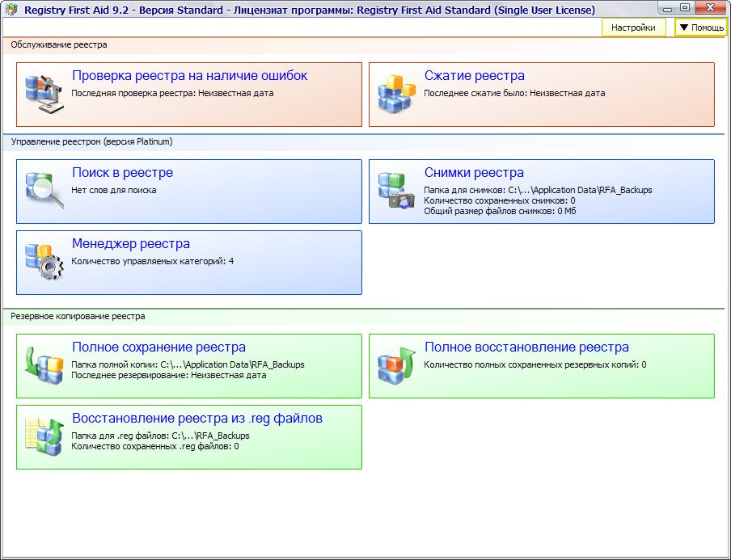
Task: Click the Обслуживание реестра section header
Action: pyautogui.click(x=59, y=44)
